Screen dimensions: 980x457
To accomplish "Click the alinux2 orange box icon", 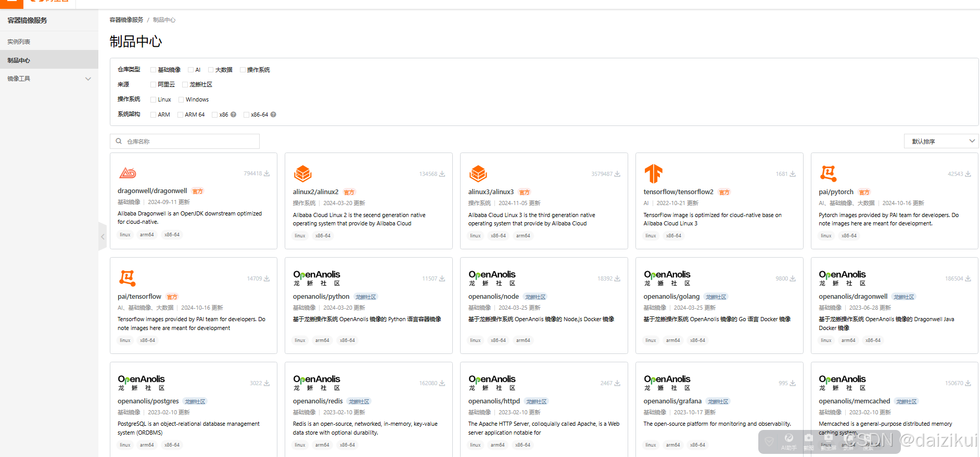I will 303,173.
